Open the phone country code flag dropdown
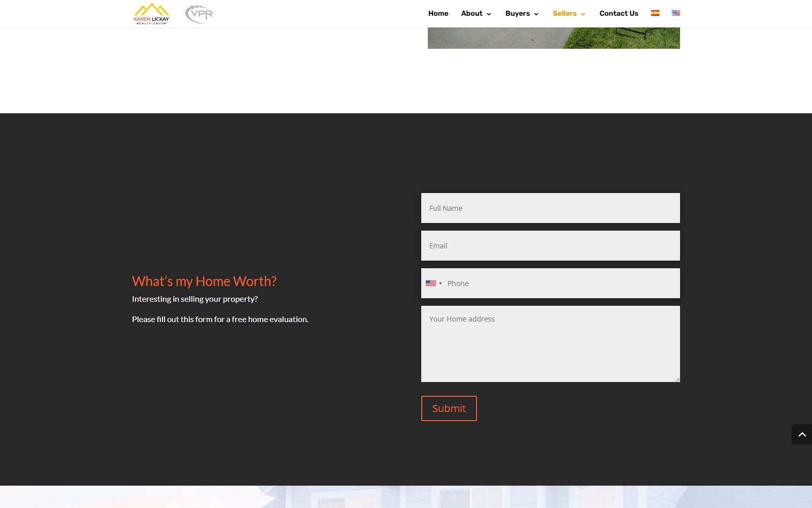Screen dimensions: 812x508 [433, 283]
